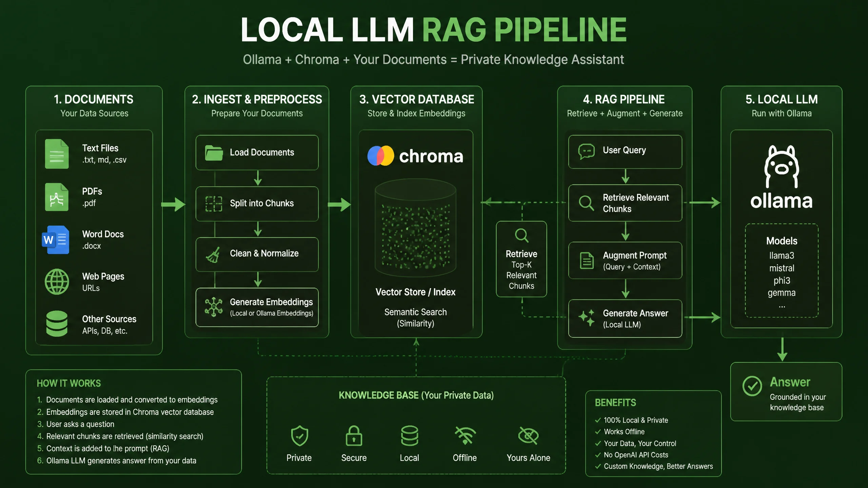The image size is (868, 488).
Task: Click the 'Retrieve + Augment + Generate' subtitle
Action: [x=625, y=114]
